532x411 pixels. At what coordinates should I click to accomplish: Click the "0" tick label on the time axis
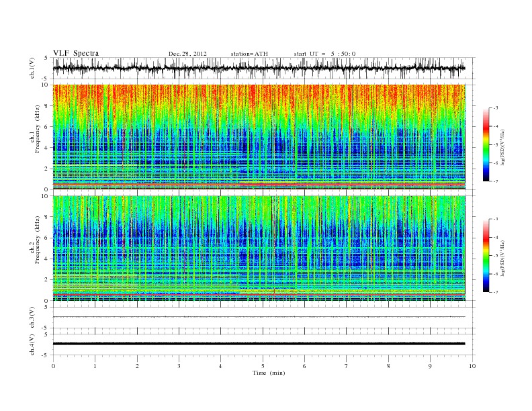coord(53,366)
